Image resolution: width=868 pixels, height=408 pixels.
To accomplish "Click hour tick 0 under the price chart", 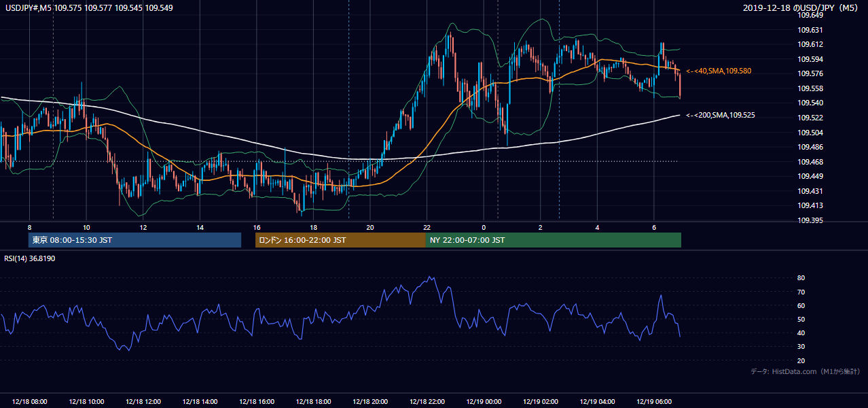I will click(x=484, y=226).
